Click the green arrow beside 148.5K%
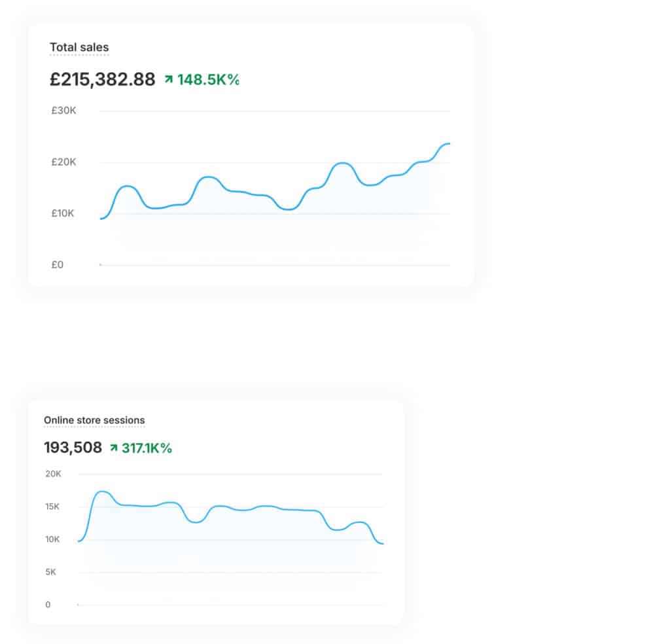This screenshot has width=670, height=644. point(169,79)
